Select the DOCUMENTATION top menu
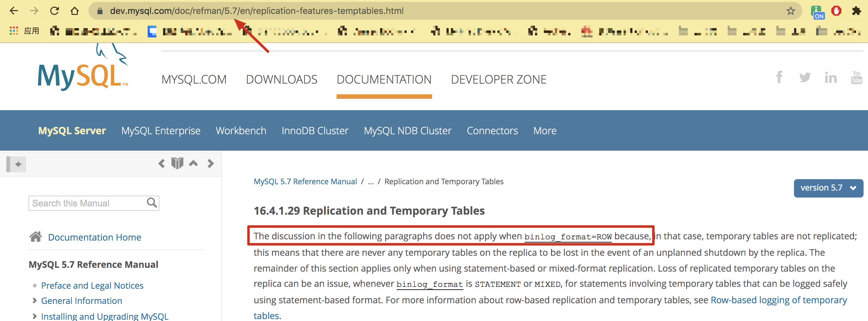The width and height of the screenshot is (868, 321). click(384, 79)
